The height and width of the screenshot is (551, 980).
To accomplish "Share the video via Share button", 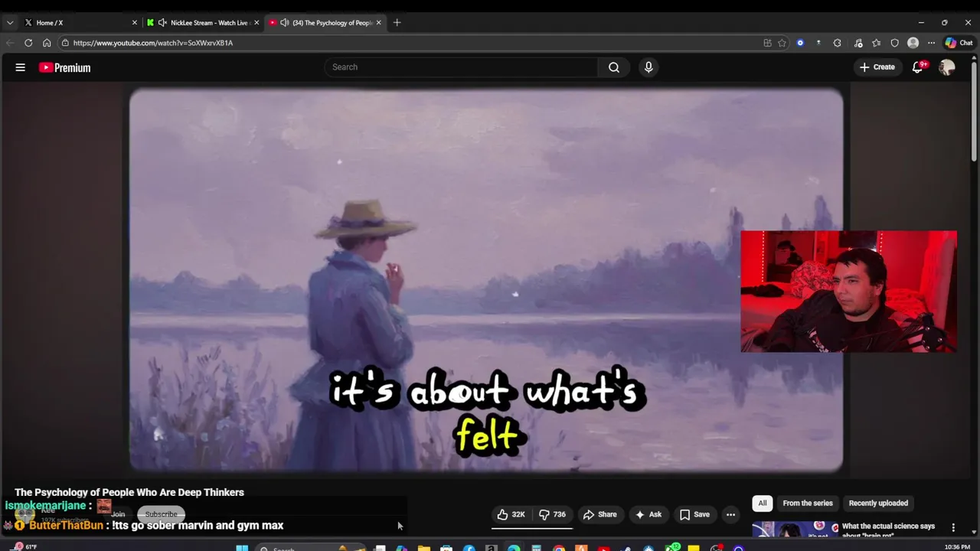I will [x=599, y=514].
